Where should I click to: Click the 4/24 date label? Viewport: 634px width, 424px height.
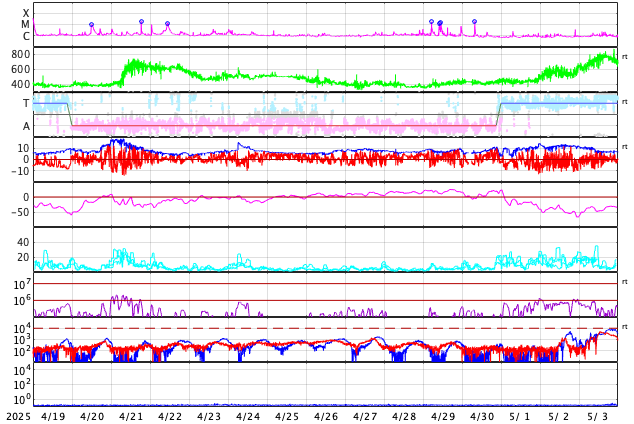(248, 417)
